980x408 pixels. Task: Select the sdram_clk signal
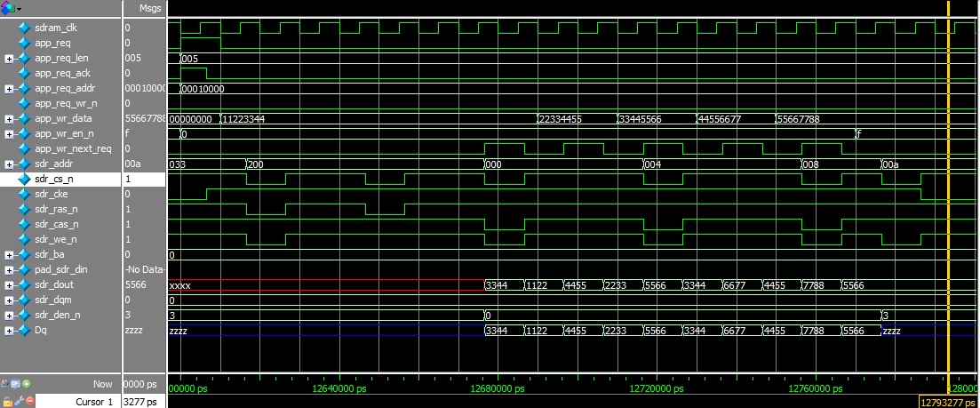tap(55, 28)
